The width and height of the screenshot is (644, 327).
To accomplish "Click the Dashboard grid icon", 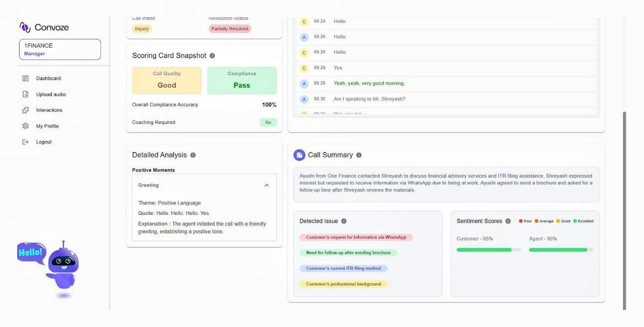I will (26, 78).
